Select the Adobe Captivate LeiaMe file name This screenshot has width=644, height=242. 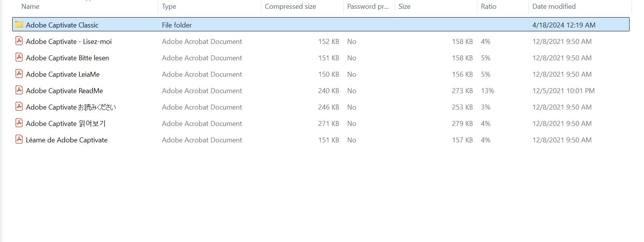pos(62,74)
